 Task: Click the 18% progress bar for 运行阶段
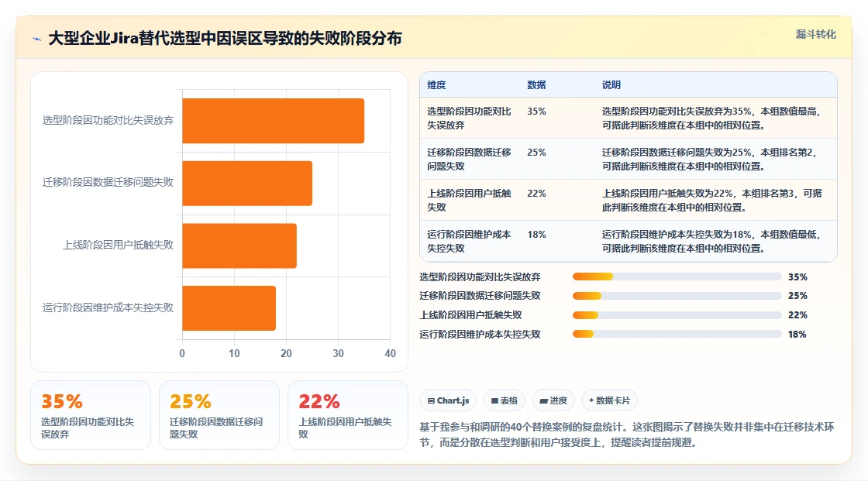(x=677, y=335)
